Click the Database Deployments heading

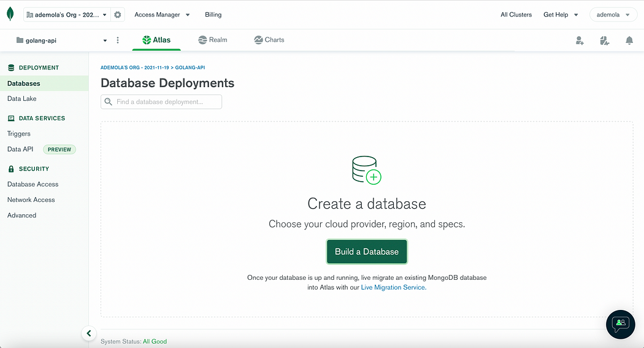pyautogui.click(x=167, y=83)
